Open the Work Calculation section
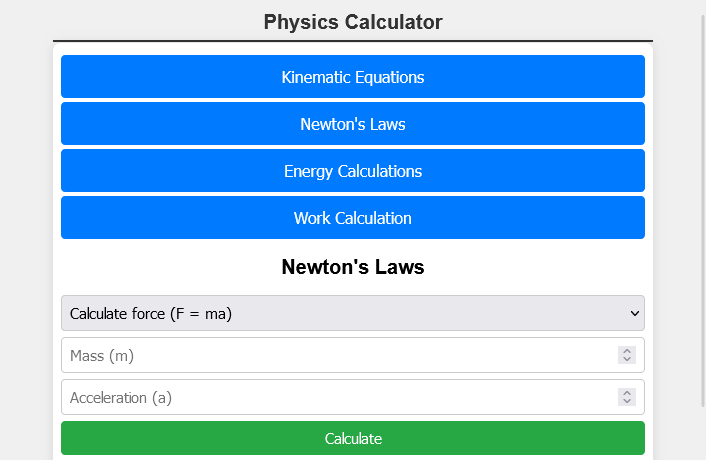Viewport: 706px width, 460px height. click(352, 218)
